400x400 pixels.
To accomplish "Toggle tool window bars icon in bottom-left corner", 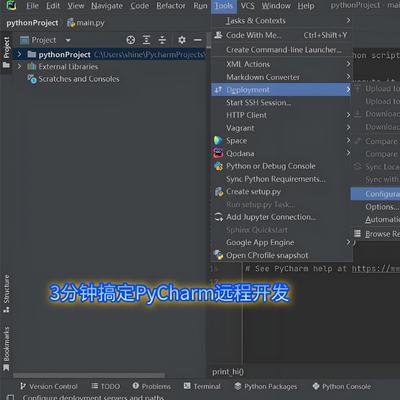I will tap(11, 397).
